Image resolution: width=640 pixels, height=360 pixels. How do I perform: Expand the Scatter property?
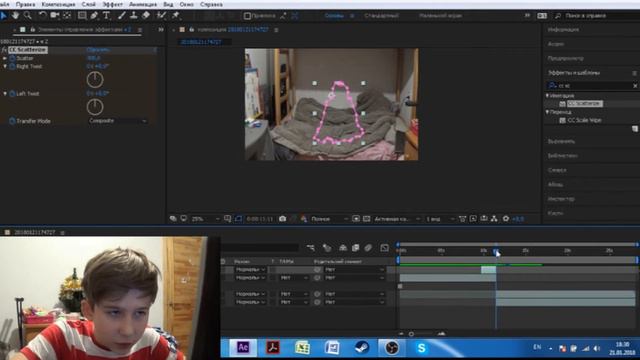(5, 58)
